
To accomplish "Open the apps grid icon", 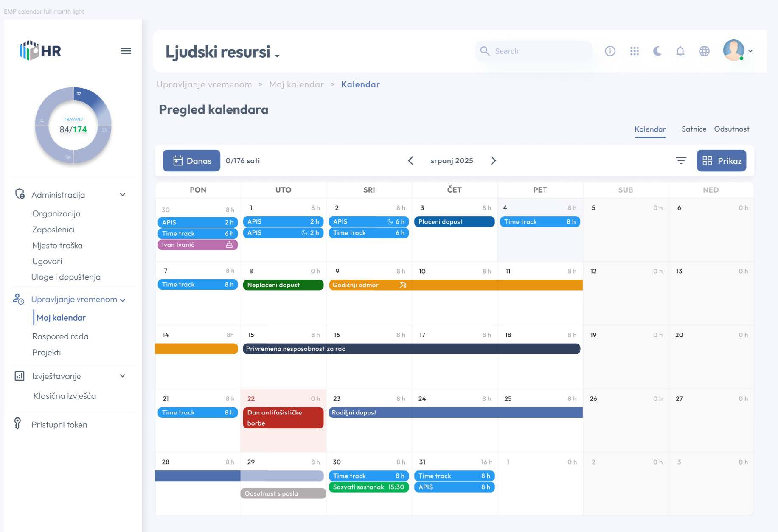I will (635, 51).
